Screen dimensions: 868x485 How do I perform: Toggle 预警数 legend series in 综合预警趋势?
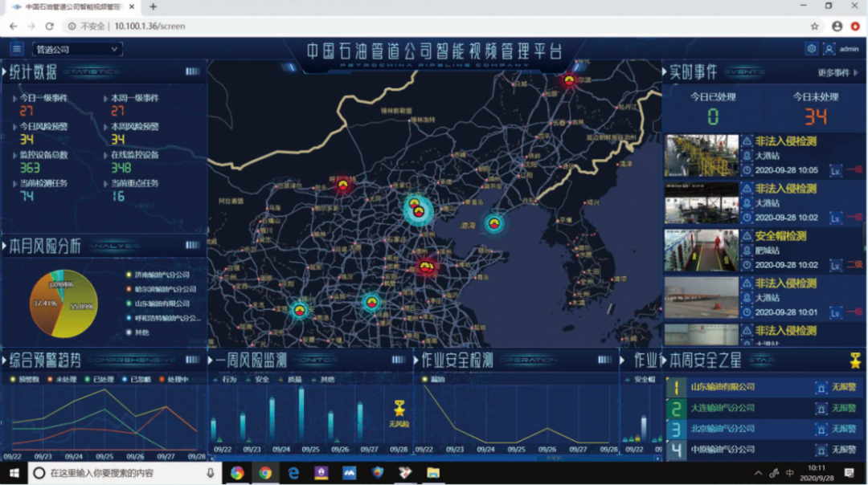pos(24,379)
